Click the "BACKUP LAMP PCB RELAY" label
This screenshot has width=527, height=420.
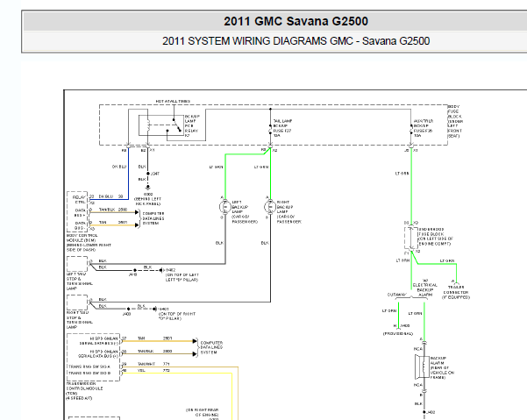point(192,126)
